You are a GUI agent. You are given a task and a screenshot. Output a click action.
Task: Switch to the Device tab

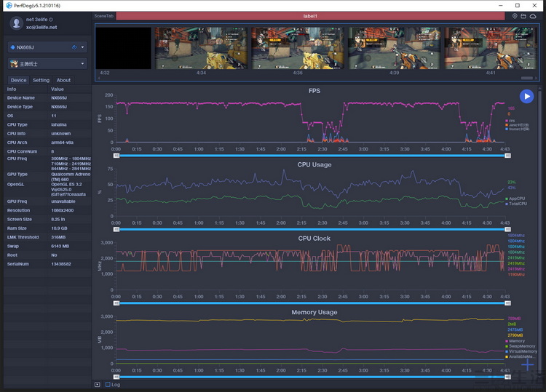coord(18,80)
